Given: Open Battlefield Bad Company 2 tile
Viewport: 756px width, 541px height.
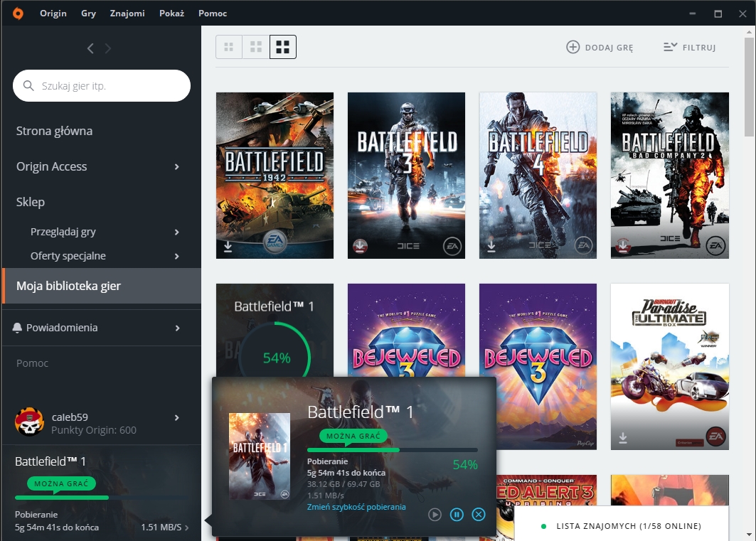Looking at the screenshot, I should click(x=670, y=176).
